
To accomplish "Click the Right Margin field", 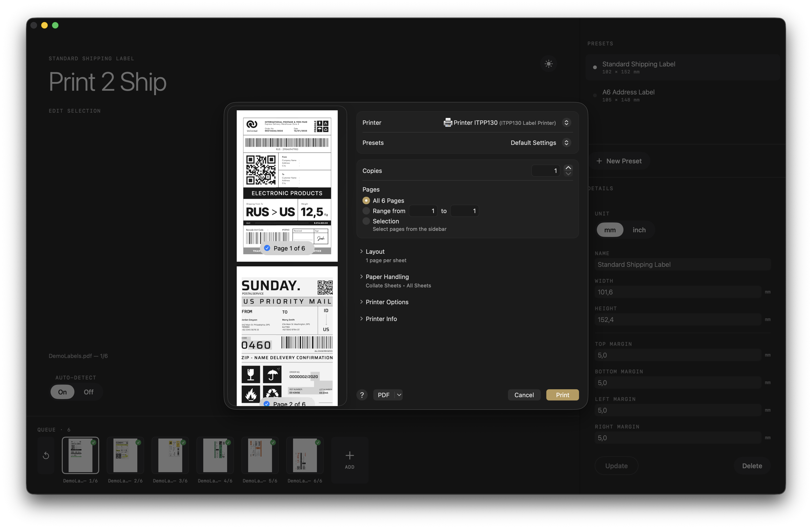I will point(678,438).
